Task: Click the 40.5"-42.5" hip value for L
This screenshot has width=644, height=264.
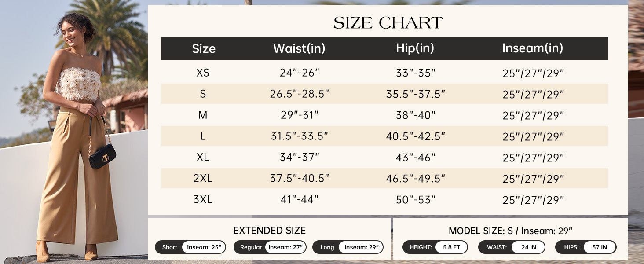Action: [x=416, y=136]
